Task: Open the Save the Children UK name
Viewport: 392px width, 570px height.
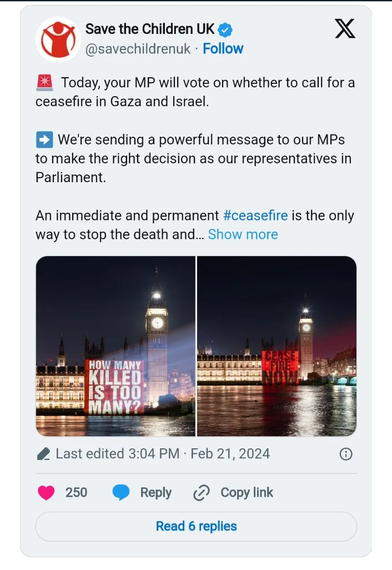Action: pos(150,29)
